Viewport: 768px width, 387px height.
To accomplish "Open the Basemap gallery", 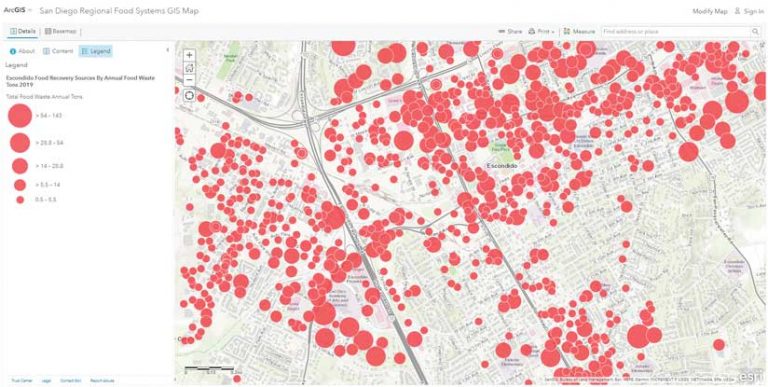I will coord(60,31).
